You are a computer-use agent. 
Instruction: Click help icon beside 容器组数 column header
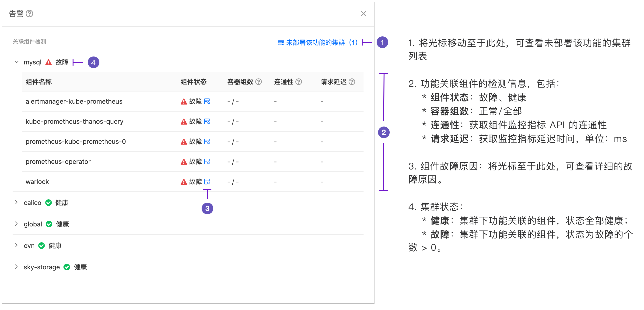(x=259, y=82)
